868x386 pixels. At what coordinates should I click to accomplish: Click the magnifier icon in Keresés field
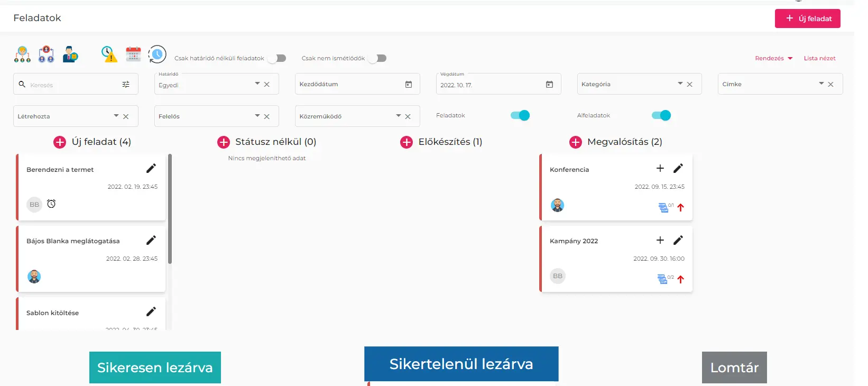22,84
